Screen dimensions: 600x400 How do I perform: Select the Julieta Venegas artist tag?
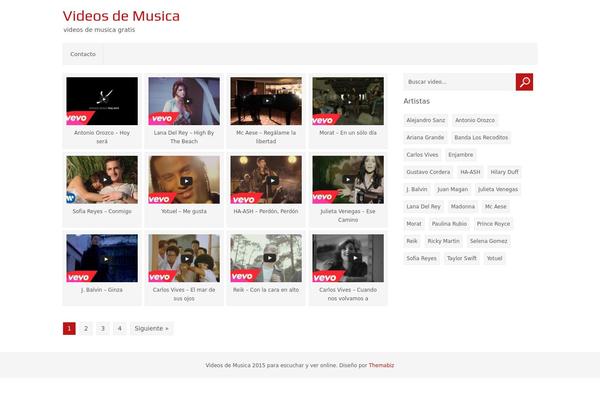click(x=498, y=189)
